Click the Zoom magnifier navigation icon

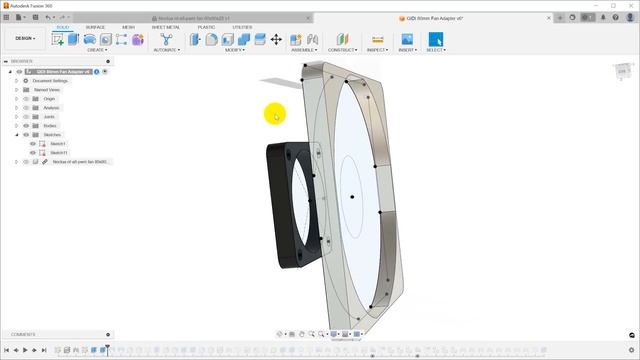click(311, 334)
